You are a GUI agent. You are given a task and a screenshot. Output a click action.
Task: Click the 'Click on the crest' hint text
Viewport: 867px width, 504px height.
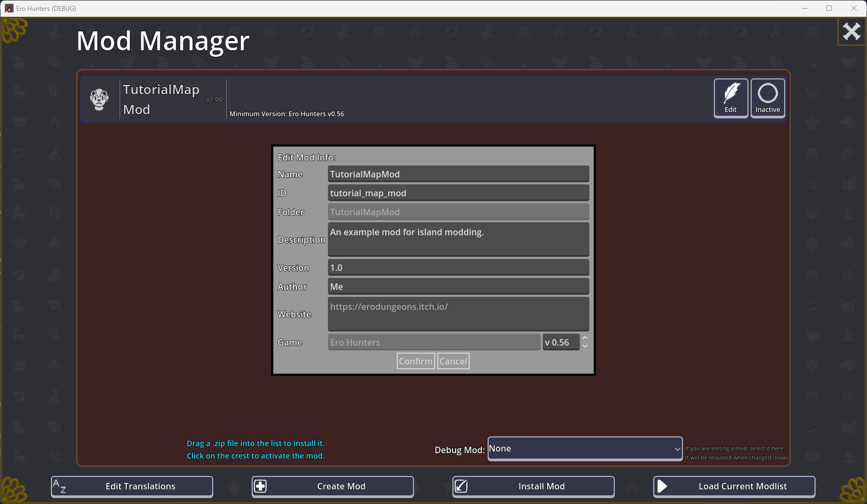pyautogui.click(x=255, y=456)
